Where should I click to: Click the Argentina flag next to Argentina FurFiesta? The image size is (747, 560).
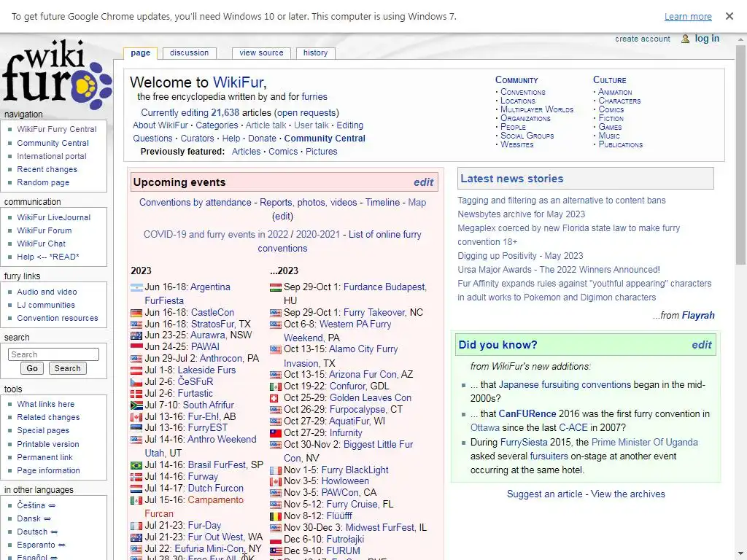(136, 287)
